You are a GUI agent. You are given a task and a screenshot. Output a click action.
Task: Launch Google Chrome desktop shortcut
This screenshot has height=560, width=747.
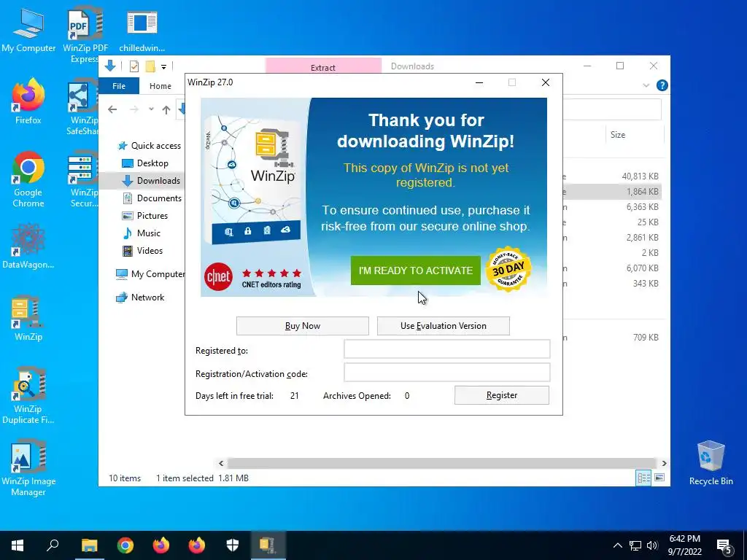[x=28, y=180]
